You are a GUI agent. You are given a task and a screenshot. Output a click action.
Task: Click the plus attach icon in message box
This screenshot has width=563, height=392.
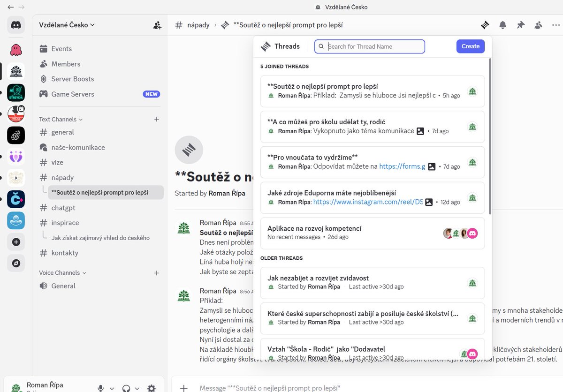(184, 388)
